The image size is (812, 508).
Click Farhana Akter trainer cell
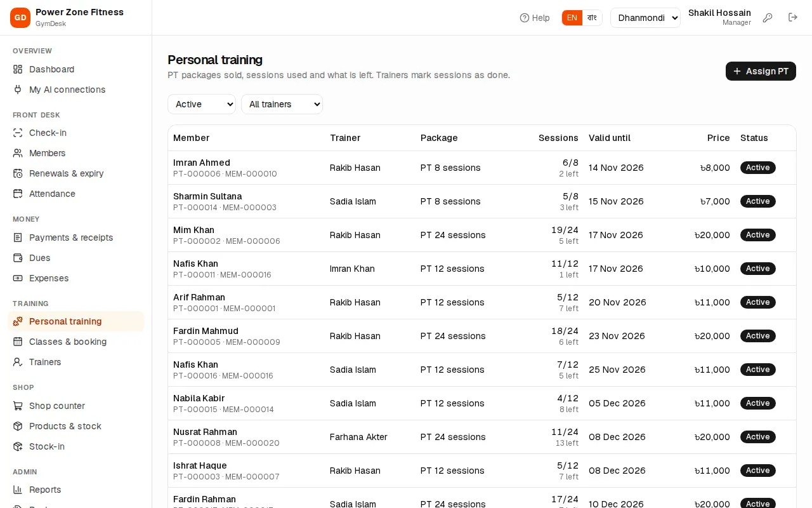[x=358, y=437]
